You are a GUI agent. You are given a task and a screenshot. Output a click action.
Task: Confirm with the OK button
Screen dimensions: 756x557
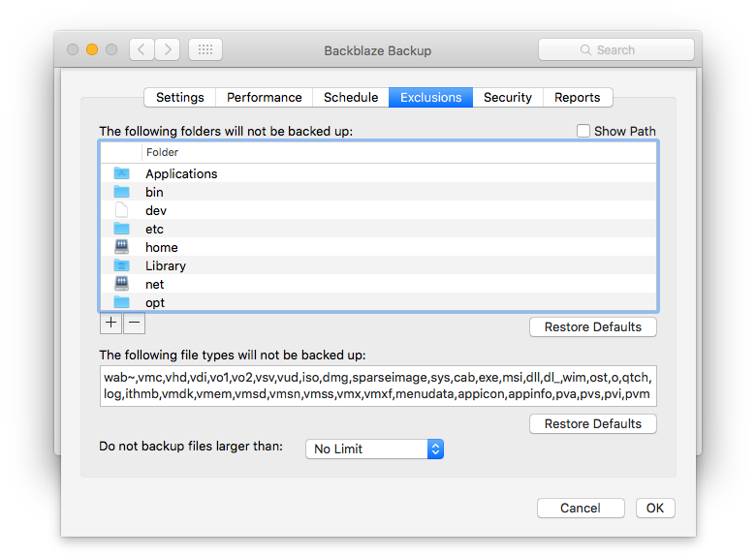click(655, 509)
